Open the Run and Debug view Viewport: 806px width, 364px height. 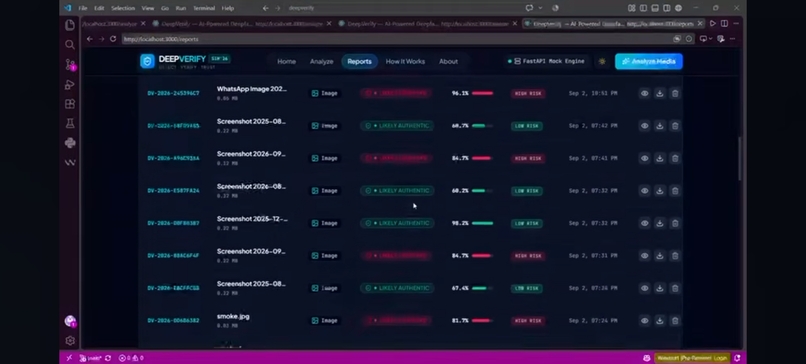[x=70, y=84]
